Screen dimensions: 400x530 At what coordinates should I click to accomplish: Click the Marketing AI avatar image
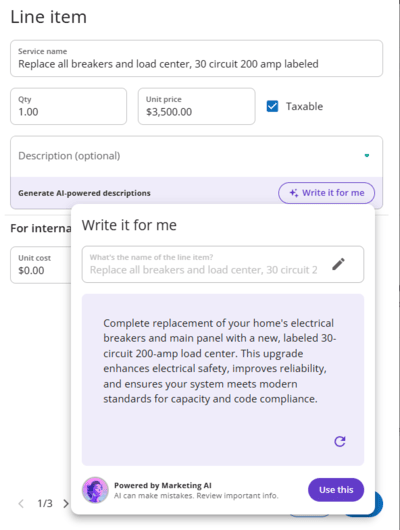[95, 490]
